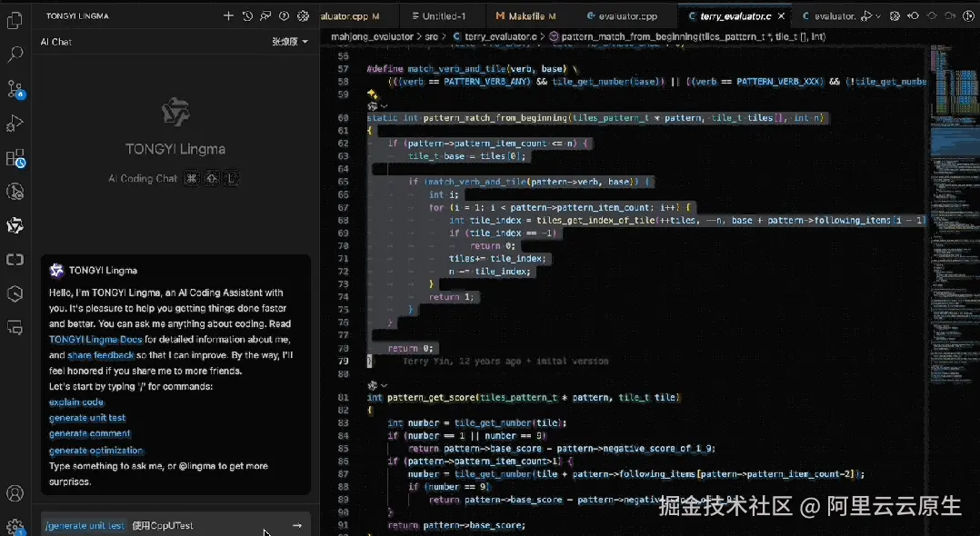
Task: Open the TONGYI Lingma Docs link
Action: [95, 339]
